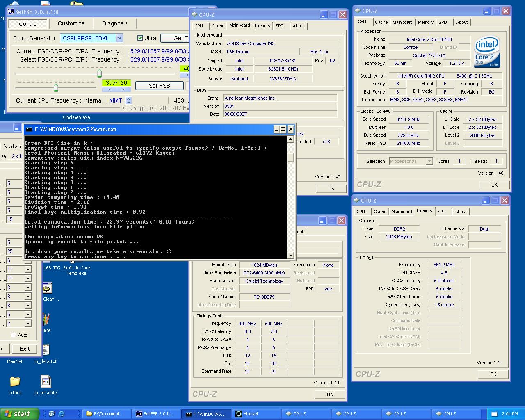This screenshot has height=420, width=525.
Task: Click the title icon of the CPU-Z Memory window
Action: pyautogui.click(x=356, y=201)
